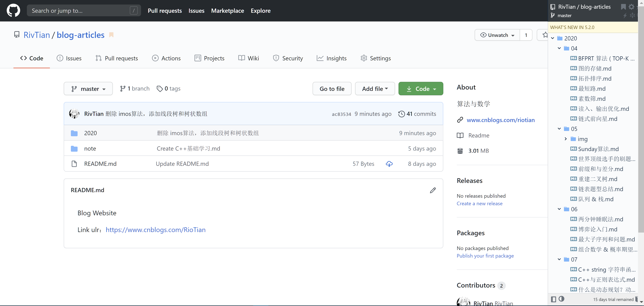Switch to the Pull requests repository tab
This screenshot has height=306, width=644.
pyautogui.click(x=117, y=58)
